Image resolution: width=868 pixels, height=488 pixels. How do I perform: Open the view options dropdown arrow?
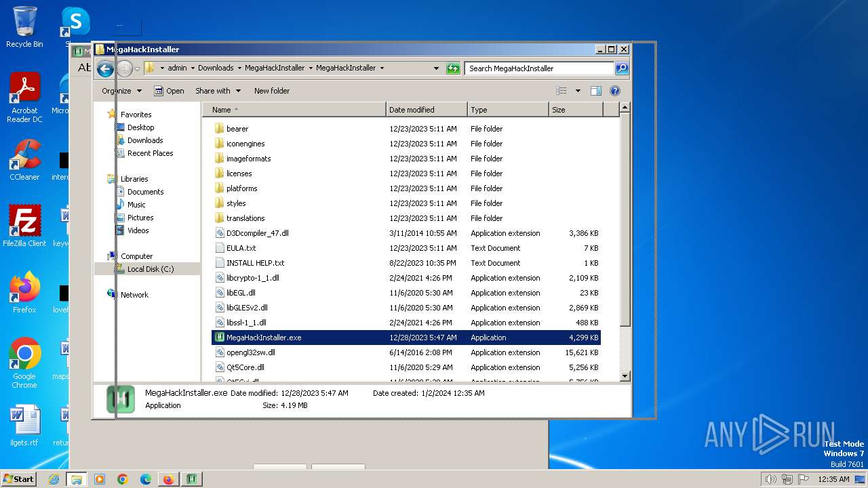point(578,91)
